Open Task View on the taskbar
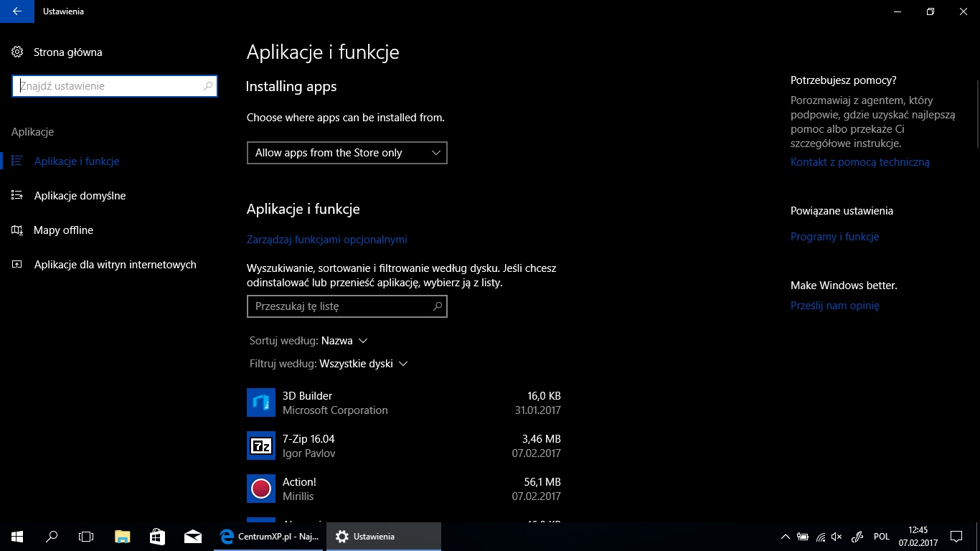The height and width of the screenshot is (551, 980). pyautogui.click(x=86, y=537)
